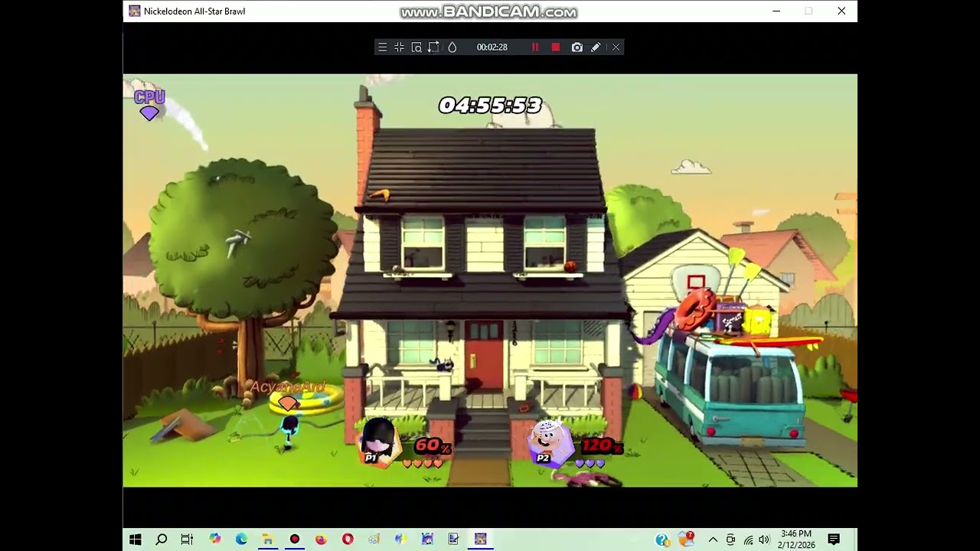Open the weather widget with red badge
This screenshot has width=980, height=551.
(687, 540)
